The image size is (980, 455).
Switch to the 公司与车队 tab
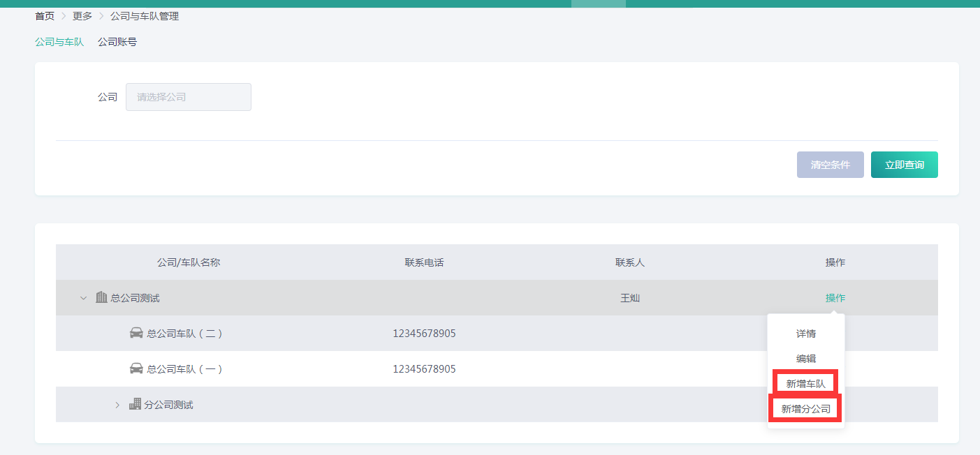click(x=59, y=42)
